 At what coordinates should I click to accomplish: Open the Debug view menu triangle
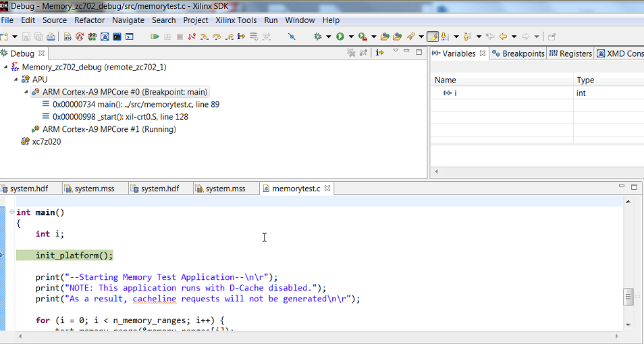click(x=396, y=51)
